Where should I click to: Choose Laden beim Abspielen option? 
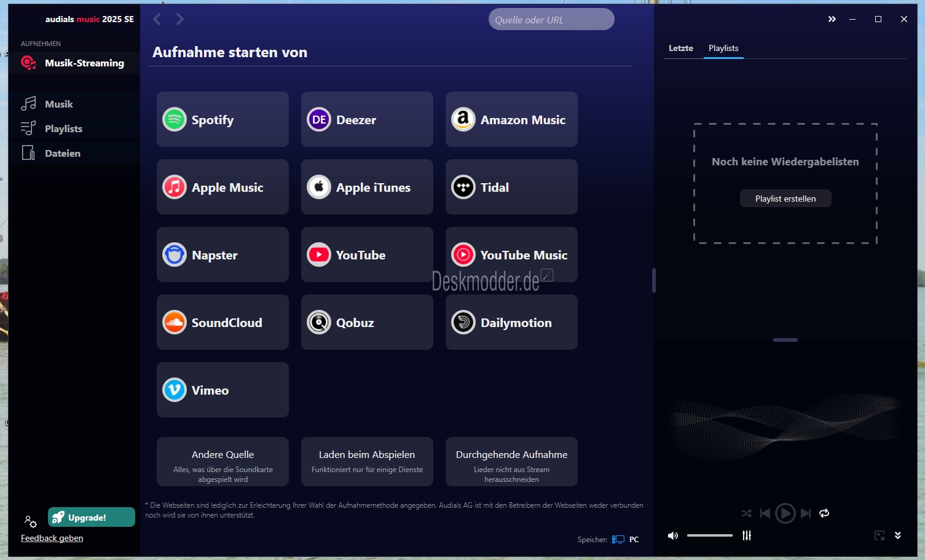[x=367, y=462]
